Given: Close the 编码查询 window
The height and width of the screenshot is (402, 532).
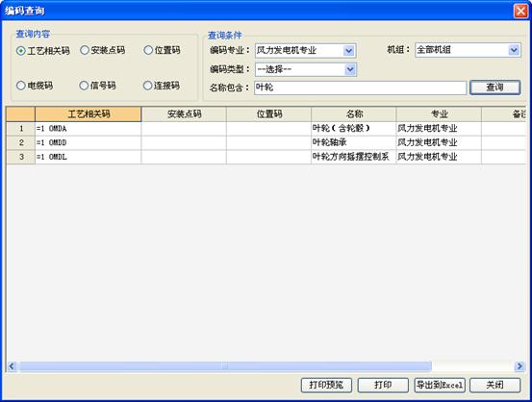Looking at the screenshot, I should click(x=520, y=11).
